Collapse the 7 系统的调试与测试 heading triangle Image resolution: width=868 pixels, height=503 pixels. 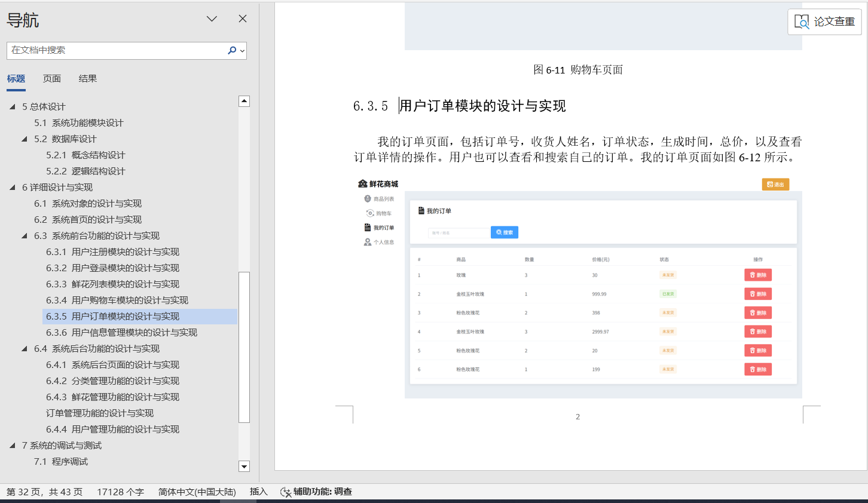coord(13,445)
